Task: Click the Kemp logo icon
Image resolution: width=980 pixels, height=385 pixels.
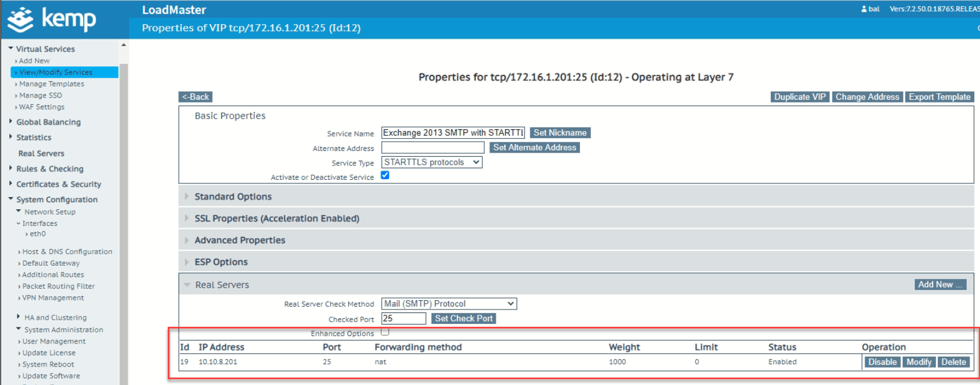Action: tap(21, 19)
